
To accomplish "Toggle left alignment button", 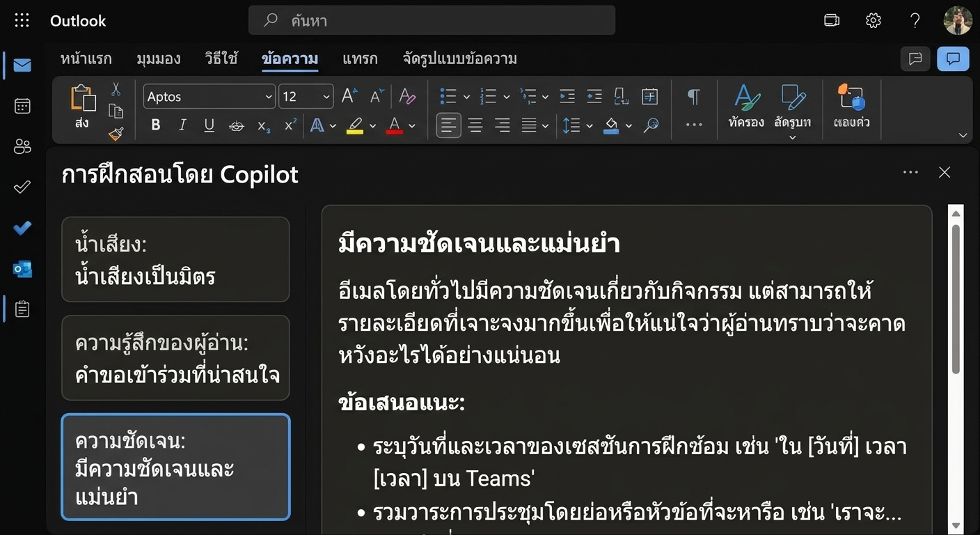I will click(x=449, y=125).
